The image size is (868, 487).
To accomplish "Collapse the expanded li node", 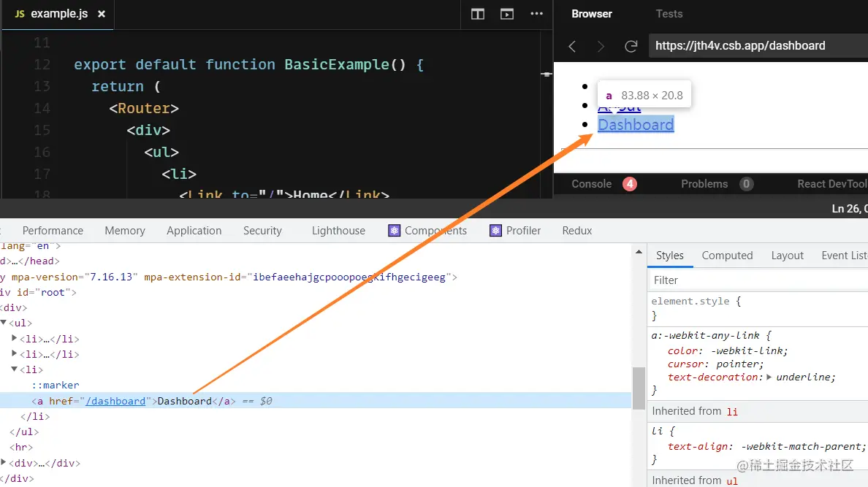I will (x=15, y=369).
